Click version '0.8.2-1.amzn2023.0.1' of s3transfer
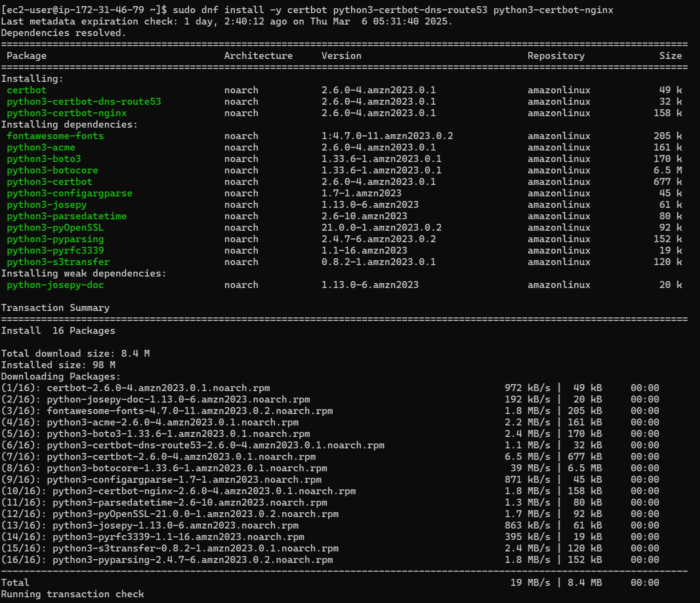700x603 pixels. 379,262
